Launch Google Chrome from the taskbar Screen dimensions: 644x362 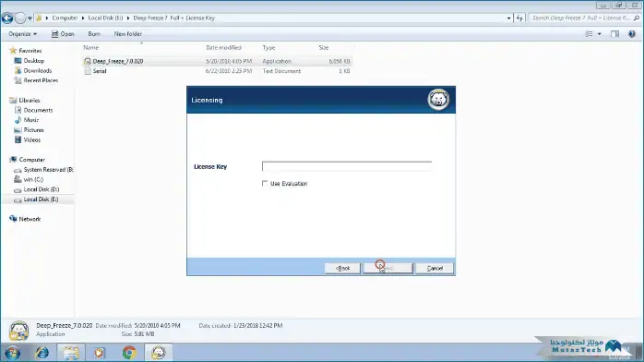tap(129, 353)
